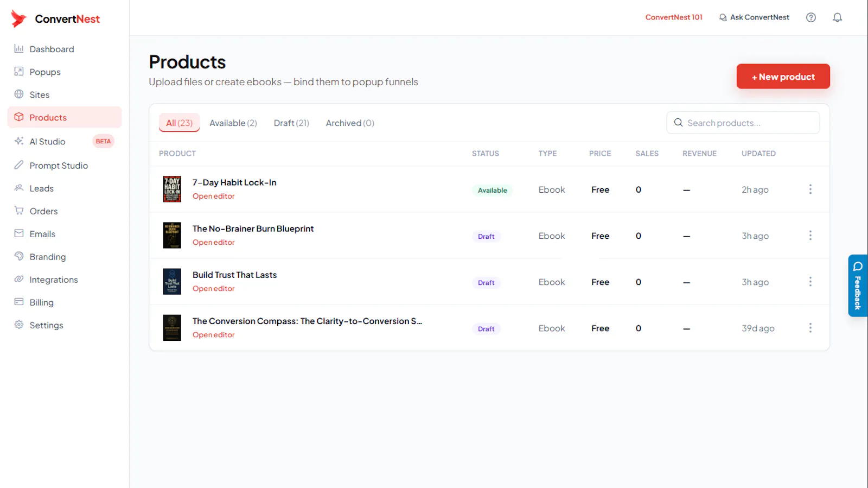Click the Conversion Compass cover thumbnail
This screenshot has height=488, width=868.
(x=172, y=328)
